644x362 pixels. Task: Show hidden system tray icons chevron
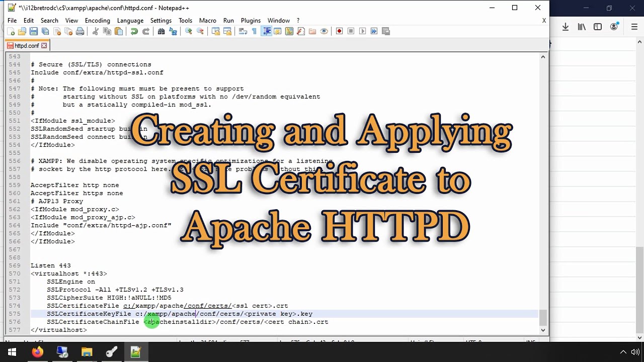(623, 352)
